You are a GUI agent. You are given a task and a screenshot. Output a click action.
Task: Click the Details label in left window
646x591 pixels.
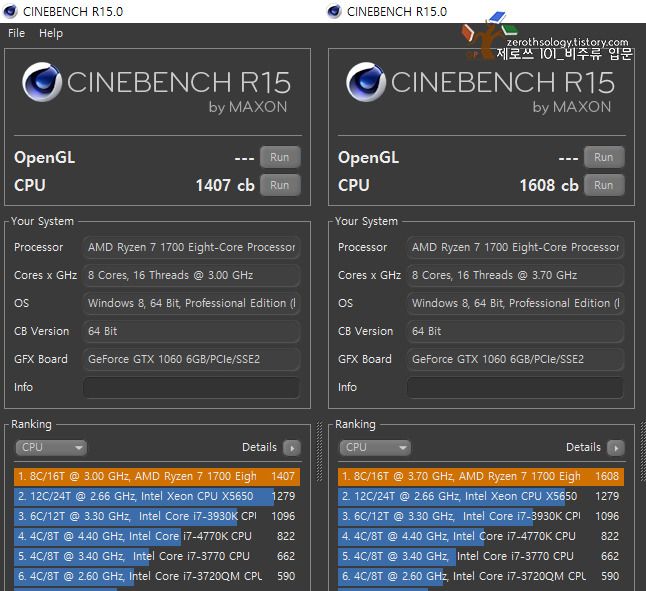point(259,447)
